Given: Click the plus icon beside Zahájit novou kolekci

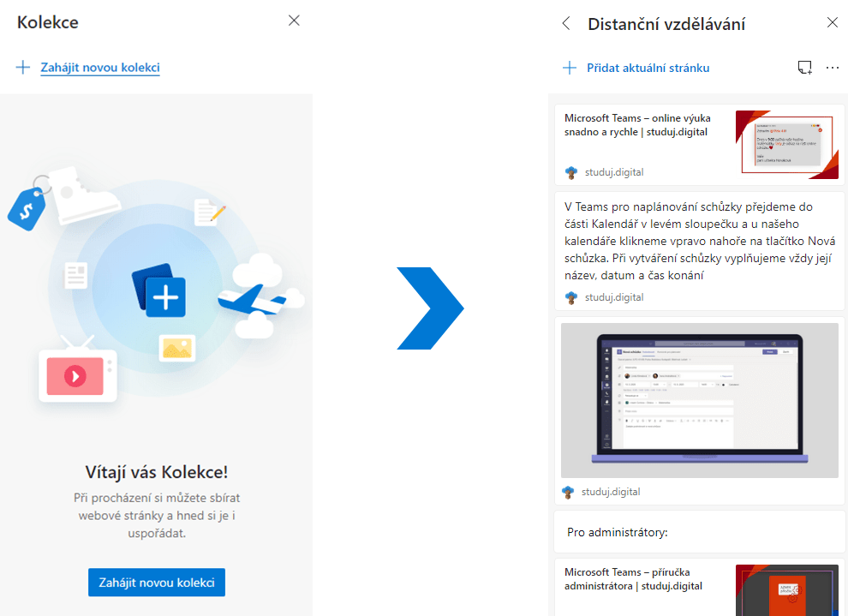Looking at the screenshot, I should click(23, 68).
